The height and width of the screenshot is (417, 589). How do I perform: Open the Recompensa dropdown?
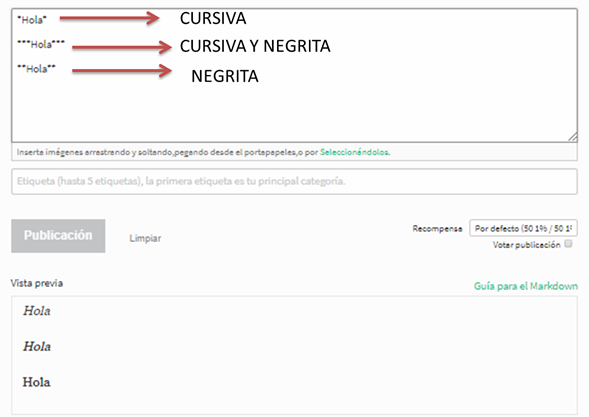(x=523, y=228)
